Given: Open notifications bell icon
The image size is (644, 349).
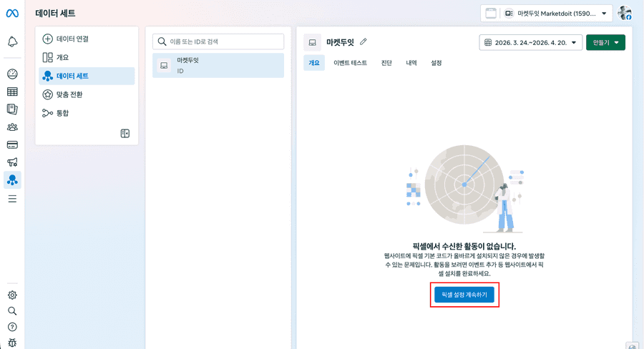Looking at the screenshot, I should coord(12,41).
